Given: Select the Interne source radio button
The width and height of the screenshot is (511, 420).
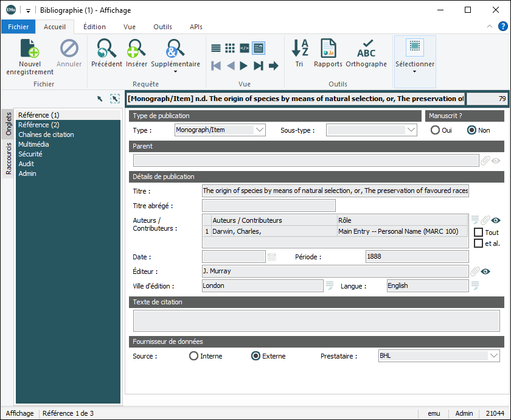Looking at the screenshot, I should (194, 356).
